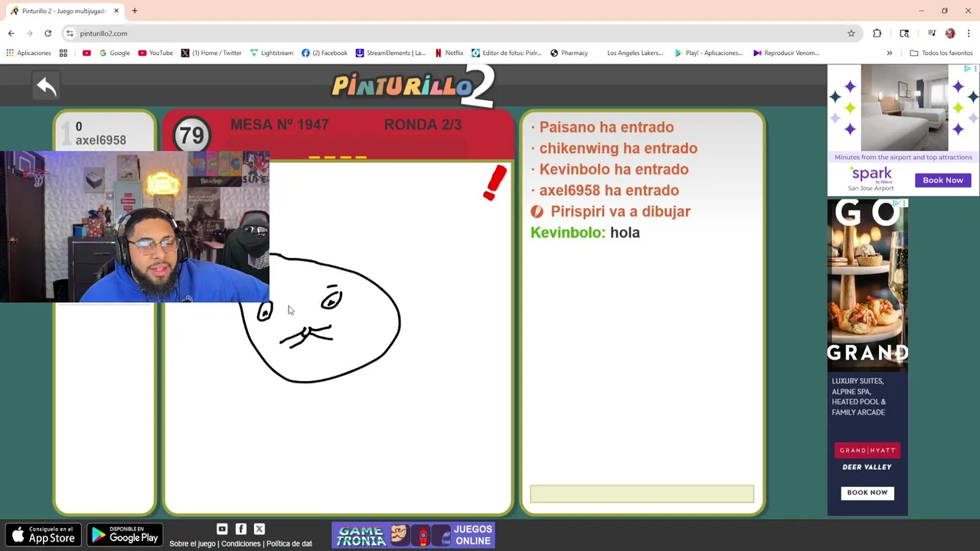This screenshot has height=551, width=980.
Task: Open the Todos los favoritos folder
Action: (941, 53)
